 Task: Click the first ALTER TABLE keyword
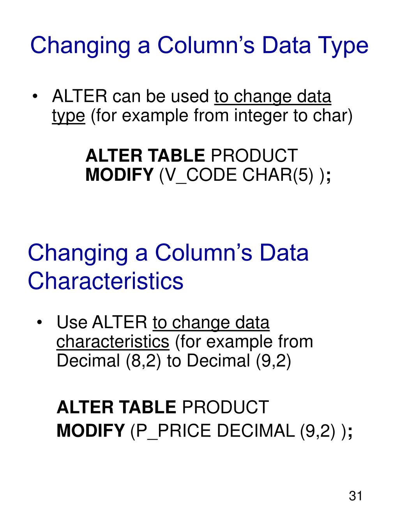coord(145,156)
